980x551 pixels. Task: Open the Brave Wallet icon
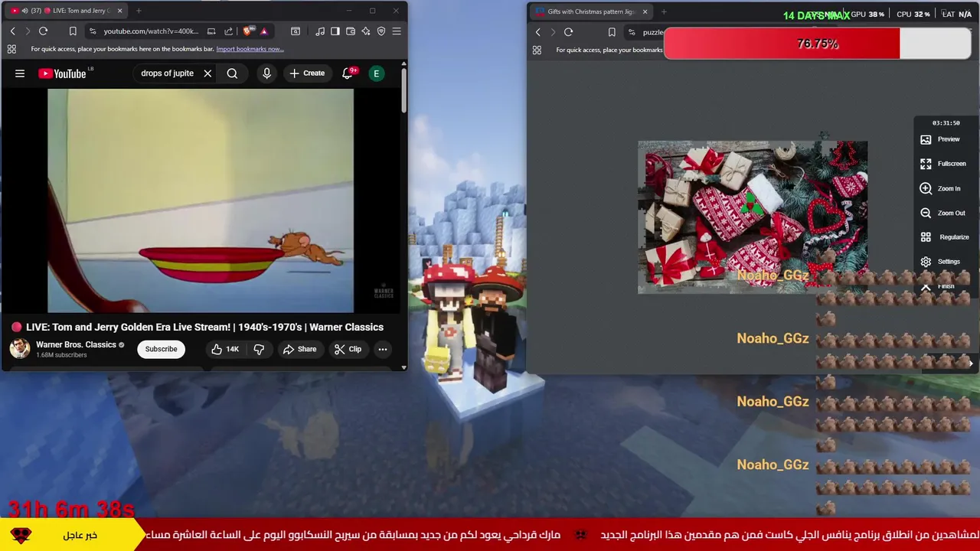tap(351, 31)
